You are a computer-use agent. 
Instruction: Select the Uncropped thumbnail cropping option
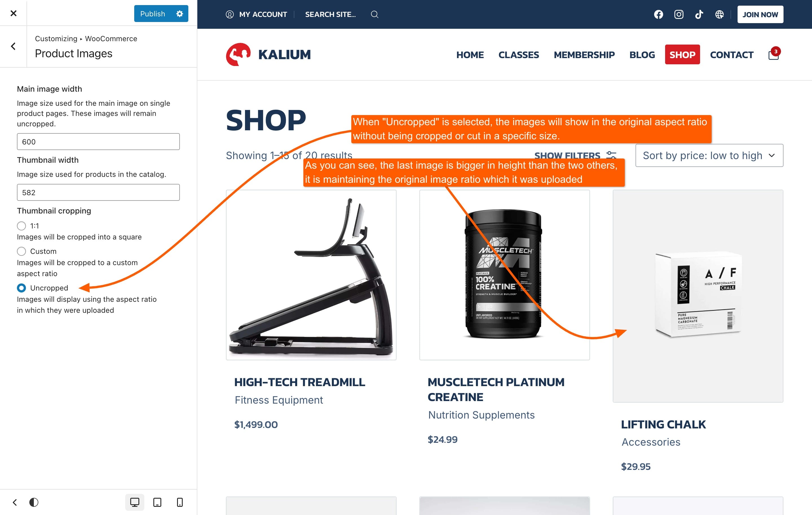22,288
